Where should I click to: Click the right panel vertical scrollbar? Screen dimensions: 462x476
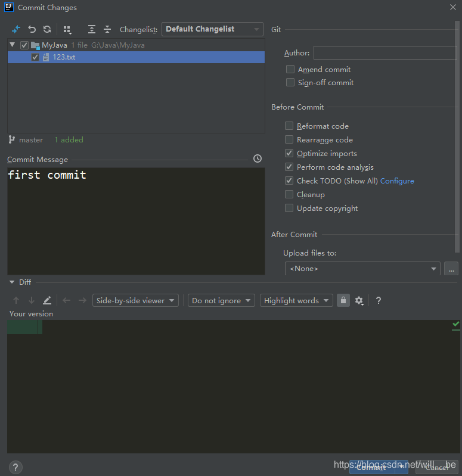pos(457,136)
